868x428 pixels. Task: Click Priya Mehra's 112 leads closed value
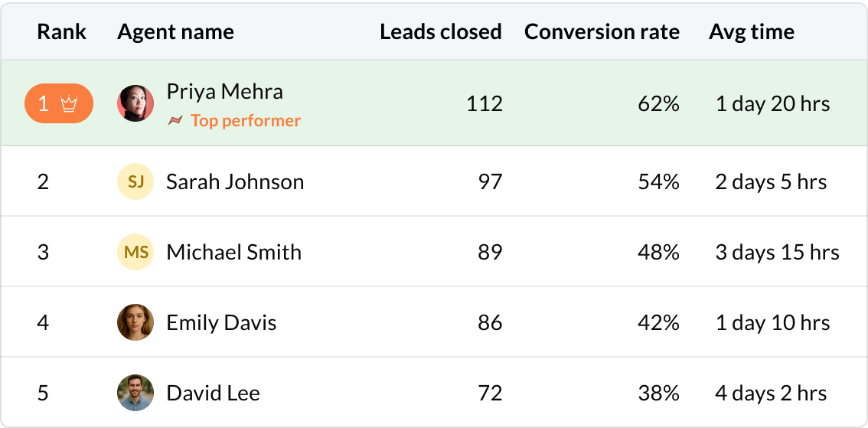tap(484, 103)
